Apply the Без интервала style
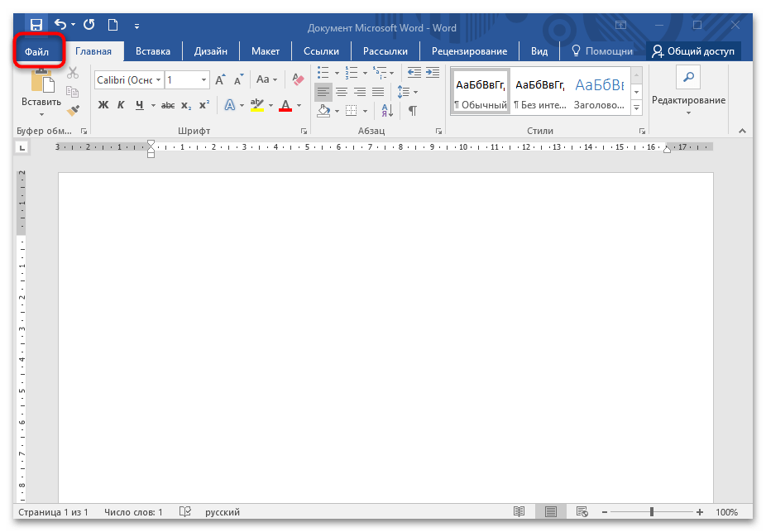Screen dimensions: 766x532 (x=540, y=92)
